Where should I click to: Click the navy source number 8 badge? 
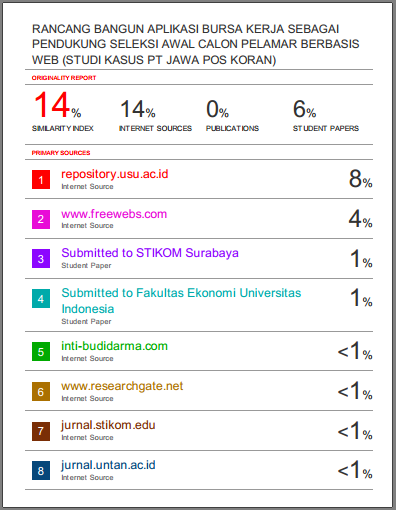click(41, 470)
